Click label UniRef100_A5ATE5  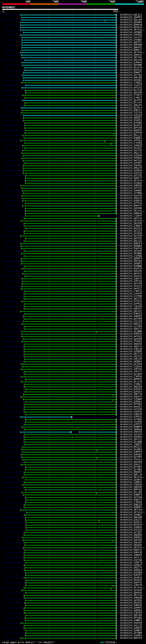131,432
